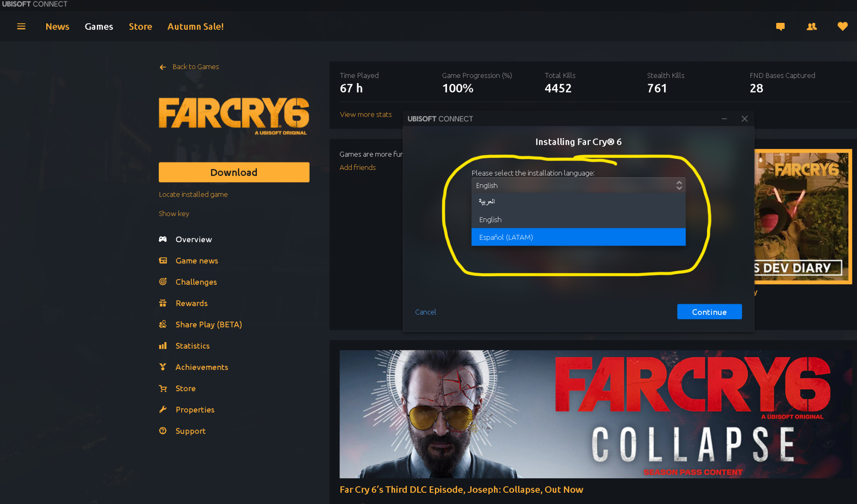Click the Achievements trophy icon
Image resolution: width=857 pixels, height=504 pixels.
[x=163, y=367]
